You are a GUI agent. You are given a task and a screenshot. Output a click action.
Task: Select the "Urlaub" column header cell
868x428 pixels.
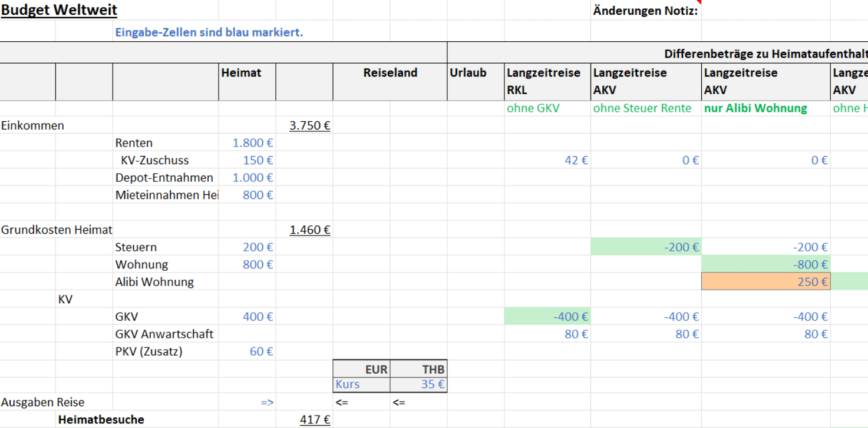tap(468, 73)
